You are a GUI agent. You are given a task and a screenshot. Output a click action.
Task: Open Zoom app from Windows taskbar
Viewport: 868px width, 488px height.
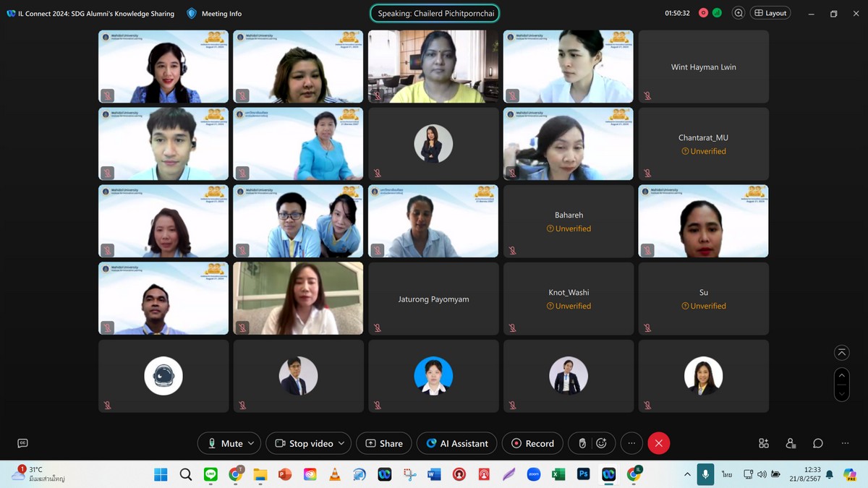533,474
